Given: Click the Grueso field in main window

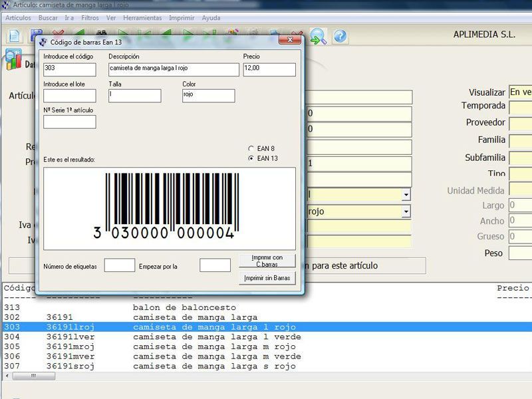Looking at the screenshot, I should tap(521, 236).
